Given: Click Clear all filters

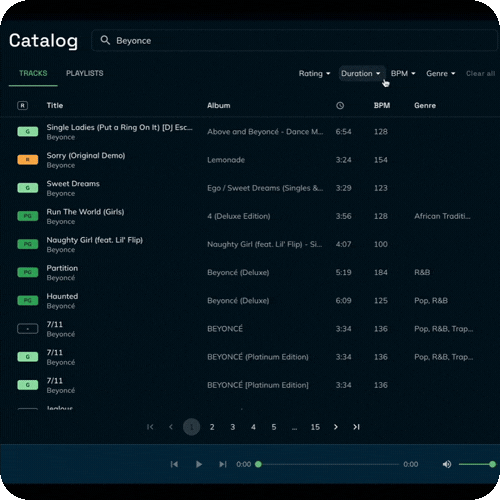Looking at the screenshot, I should [480, 73].
